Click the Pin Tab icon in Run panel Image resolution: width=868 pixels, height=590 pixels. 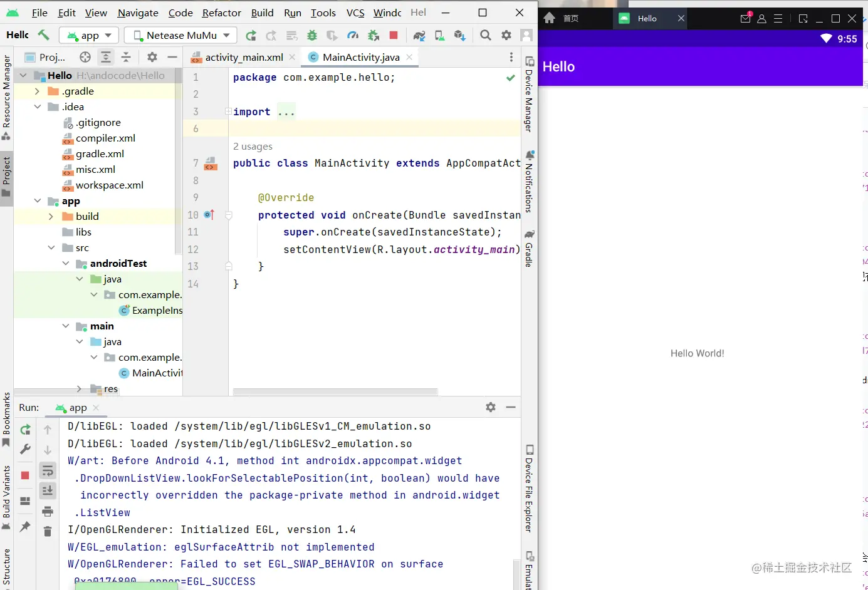click(x=25, y=526)
